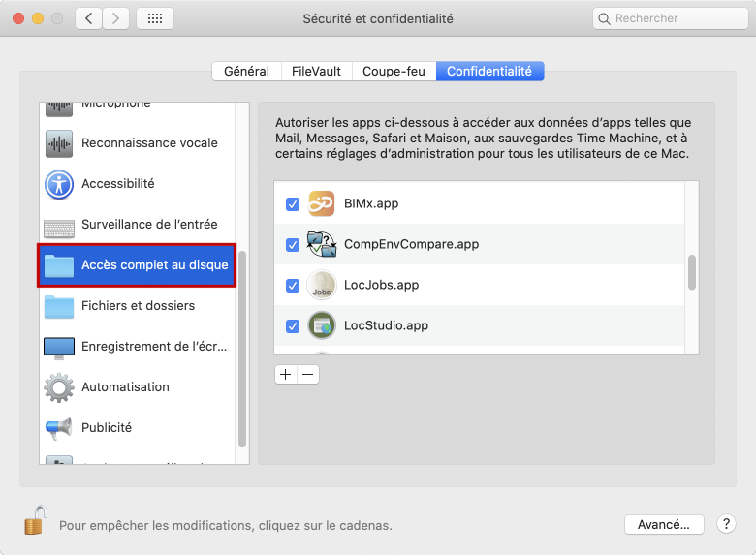756x555 pixels.
Task: Click the Reconnaissance vocale waveform icon
Action: (59, 143)
